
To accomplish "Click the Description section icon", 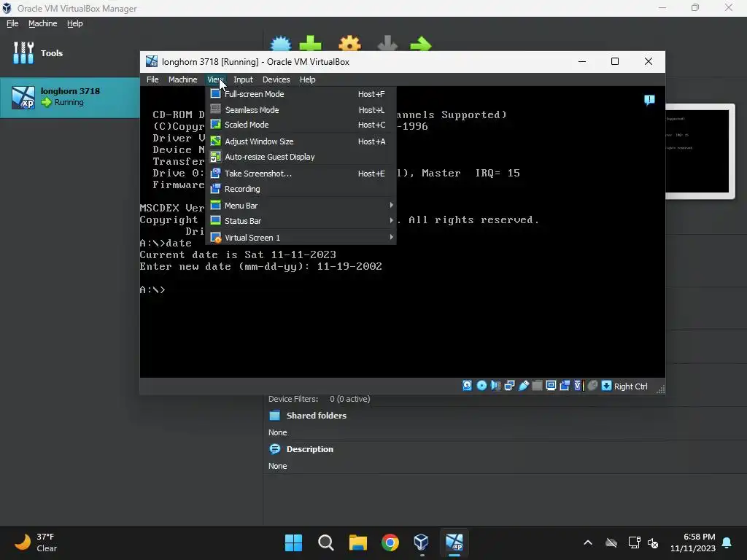I will pos(275,449).
